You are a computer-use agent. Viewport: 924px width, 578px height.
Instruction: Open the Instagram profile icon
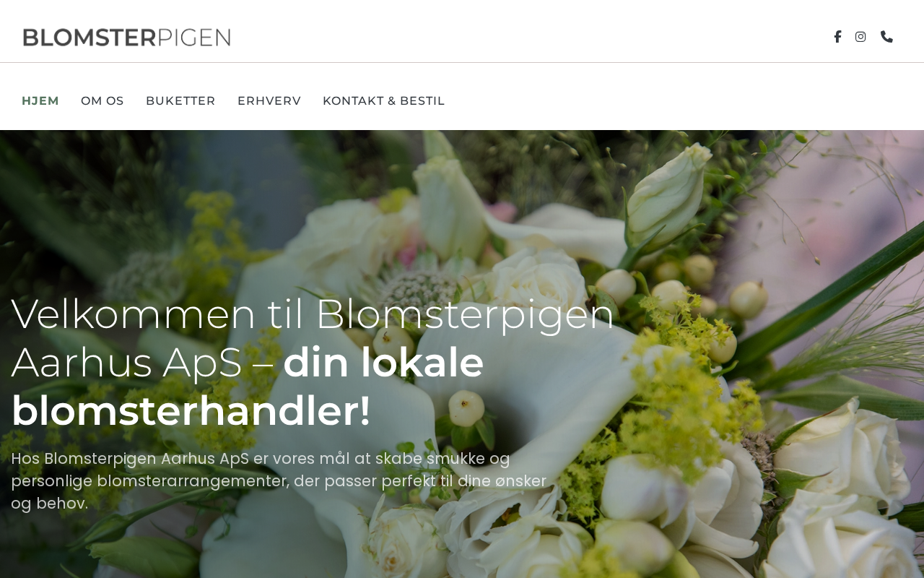pyautogui.click(x=860, y=37)
